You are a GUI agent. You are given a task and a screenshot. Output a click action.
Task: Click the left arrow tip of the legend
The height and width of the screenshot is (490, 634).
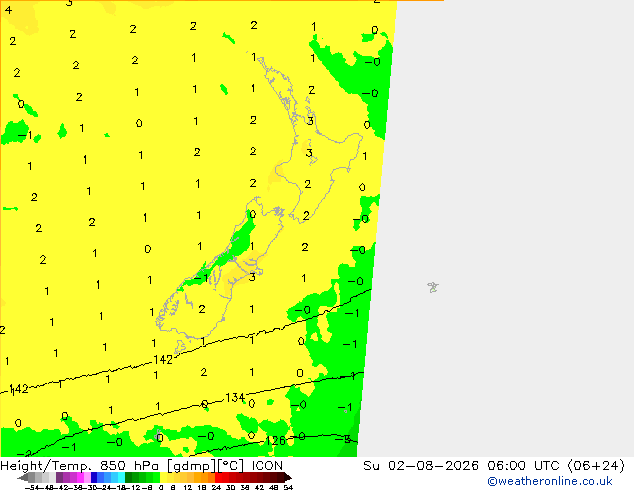[x=22, y=477]
